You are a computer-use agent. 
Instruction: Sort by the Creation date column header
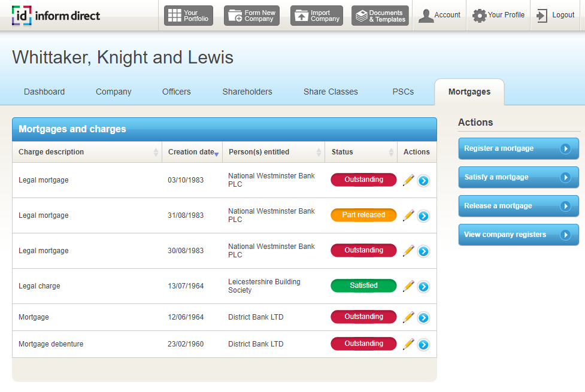pyautogui.click(x=192, y=152)
